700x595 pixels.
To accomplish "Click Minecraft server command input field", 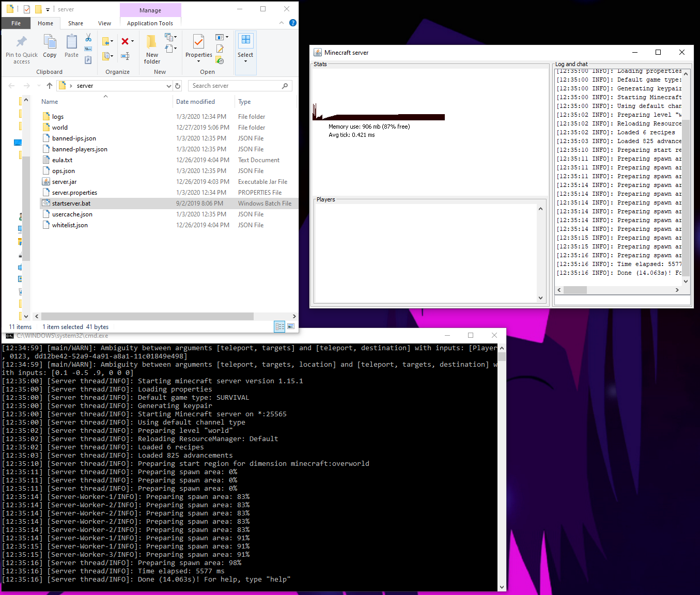I will tap(623, 301).
